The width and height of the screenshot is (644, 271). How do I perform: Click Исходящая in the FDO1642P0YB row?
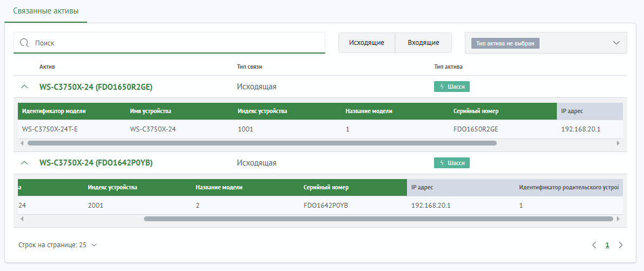tap(257, 163)
